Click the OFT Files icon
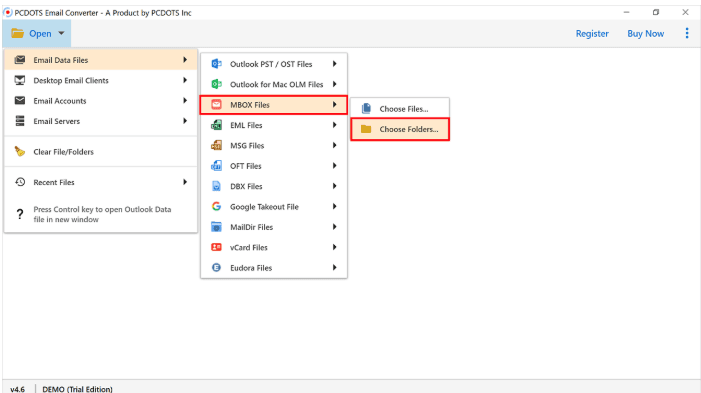 tap(216, 166)
